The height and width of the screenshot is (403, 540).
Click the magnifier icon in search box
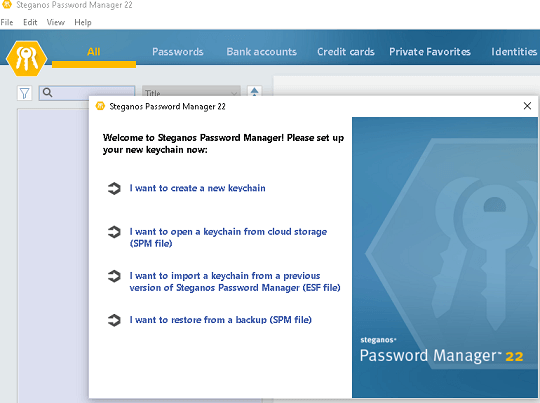[x=48, y=92]
